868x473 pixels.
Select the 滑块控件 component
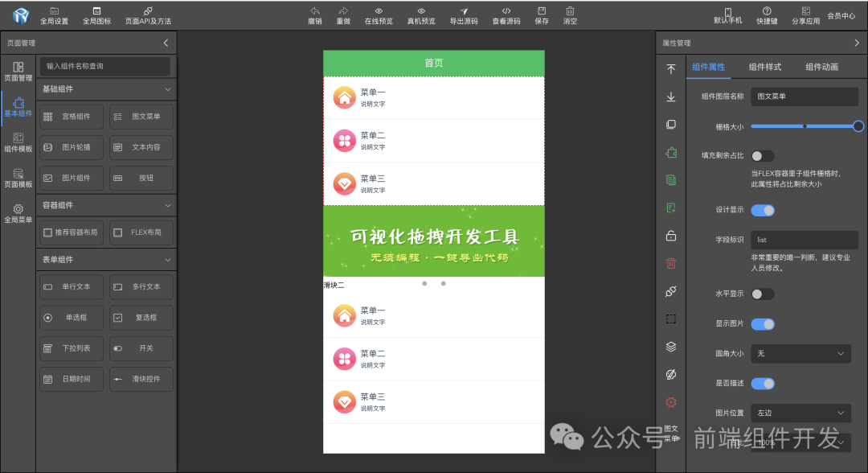tap(141, 379)
